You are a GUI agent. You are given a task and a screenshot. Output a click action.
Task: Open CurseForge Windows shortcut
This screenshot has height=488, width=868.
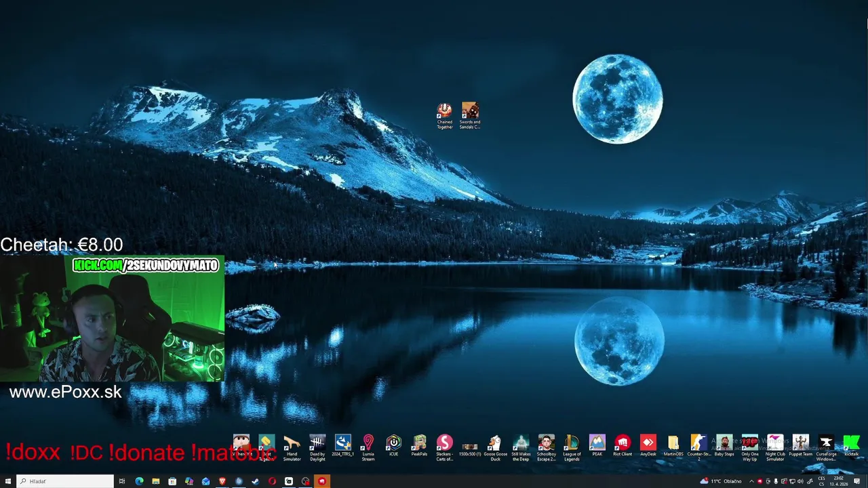[x=826, y=449]
